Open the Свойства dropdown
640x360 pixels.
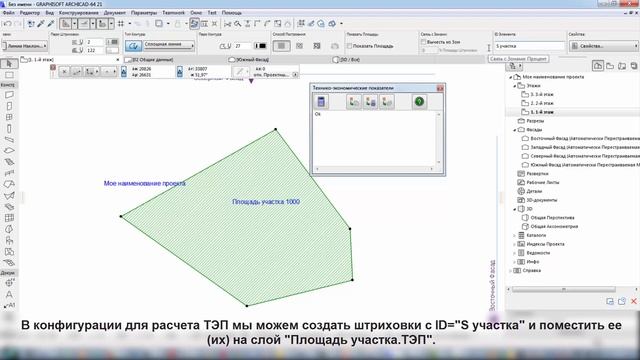pyautogui.click(x=603, y=46)
